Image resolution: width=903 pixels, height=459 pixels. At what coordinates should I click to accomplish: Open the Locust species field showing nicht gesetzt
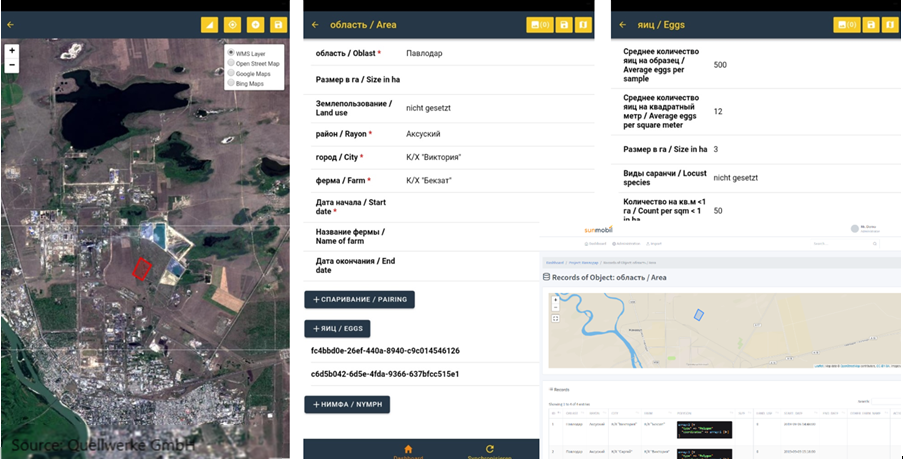(736, 177)
